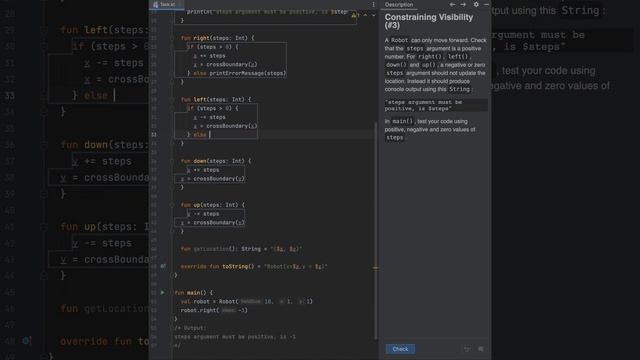Image resolution: width=640 pixels, height=360 pixels.
Task: Open the editor tabs kebab menu
Action: coord(373,4)
